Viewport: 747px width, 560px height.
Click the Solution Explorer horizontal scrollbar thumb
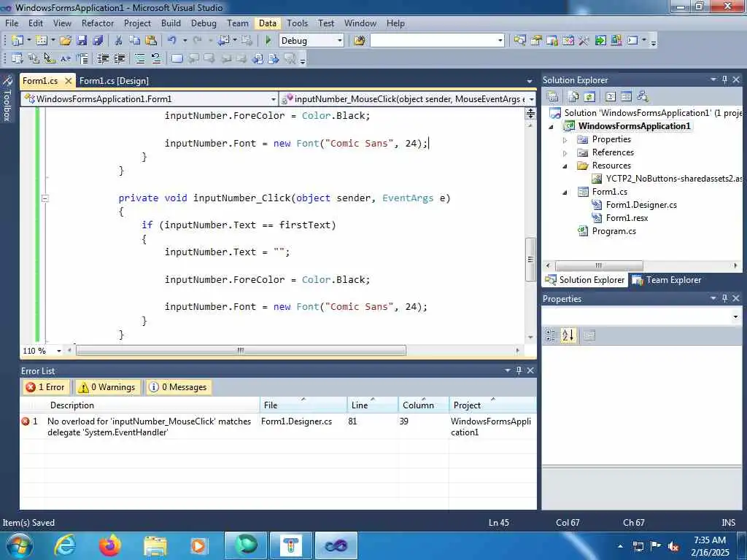[x=599, y=265]
